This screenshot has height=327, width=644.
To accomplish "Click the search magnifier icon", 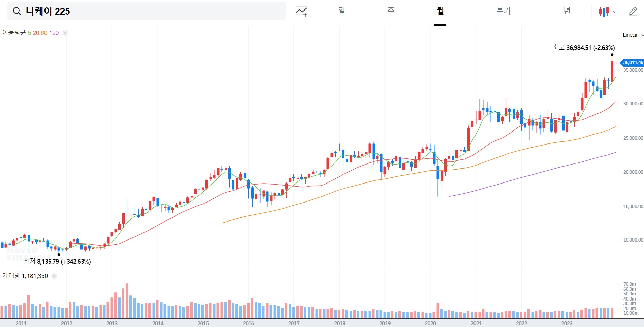I will tap(17, 11).
